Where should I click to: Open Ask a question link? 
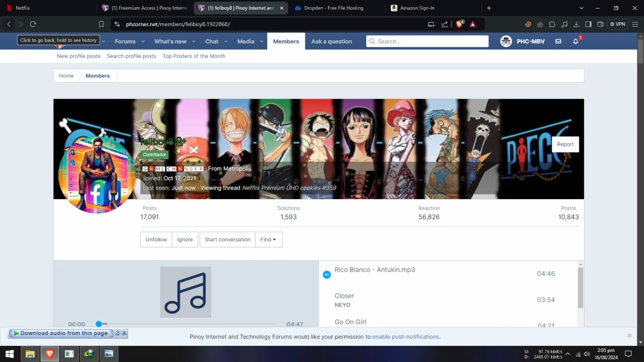point(332,42)
